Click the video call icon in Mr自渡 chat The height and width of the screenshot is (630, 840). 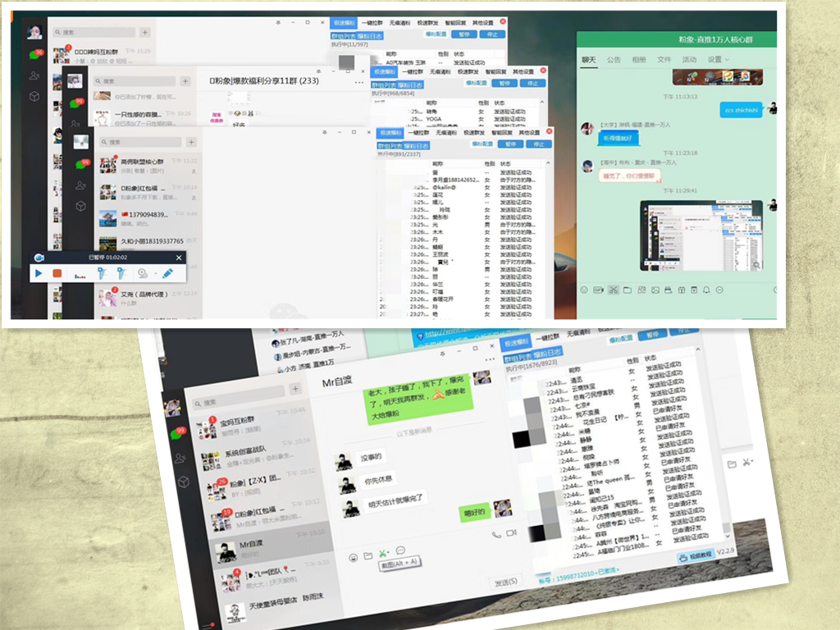click(x=511, y=534)
